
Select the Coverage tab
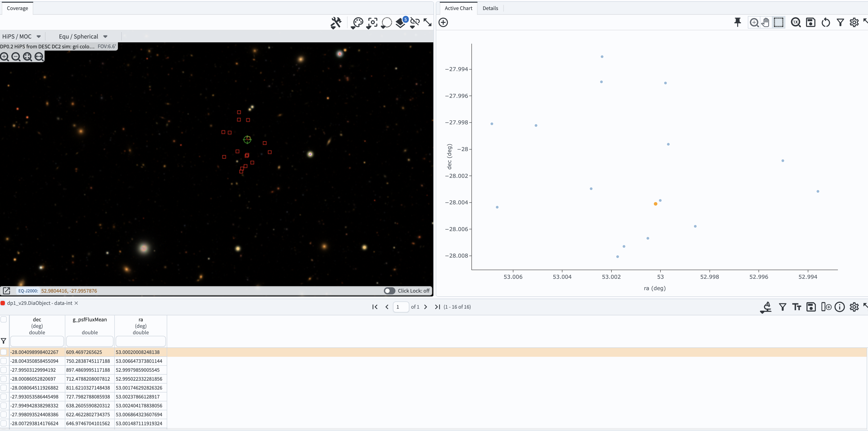click(x=17, y=8)
